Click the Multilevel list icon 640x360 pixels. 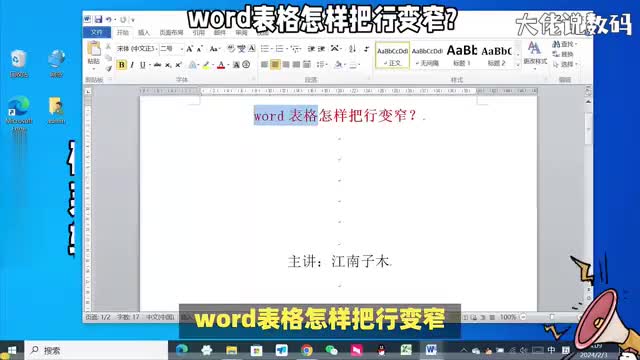tap(295, 49)
